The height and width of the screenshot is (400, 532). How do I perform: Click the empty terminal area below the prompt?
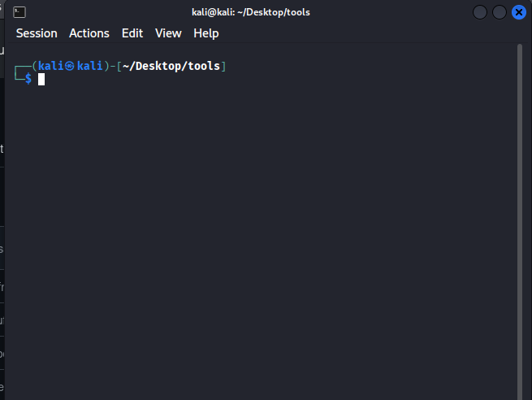(x=260, y=244)
